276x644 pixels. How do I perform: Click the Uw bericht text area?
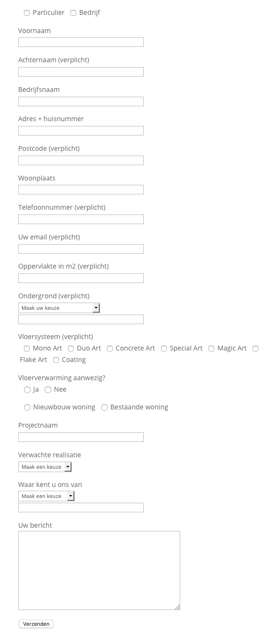click(x=99, y=570)
